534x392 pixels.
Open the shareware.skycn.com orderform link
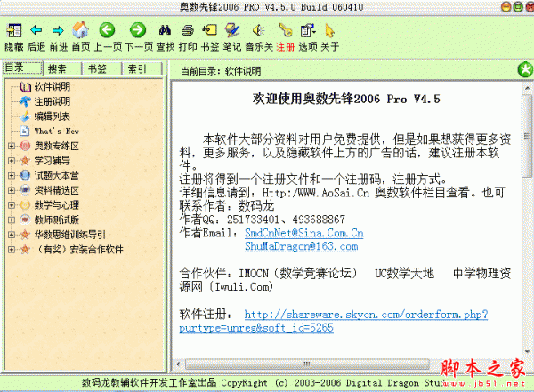coord(366,315)
